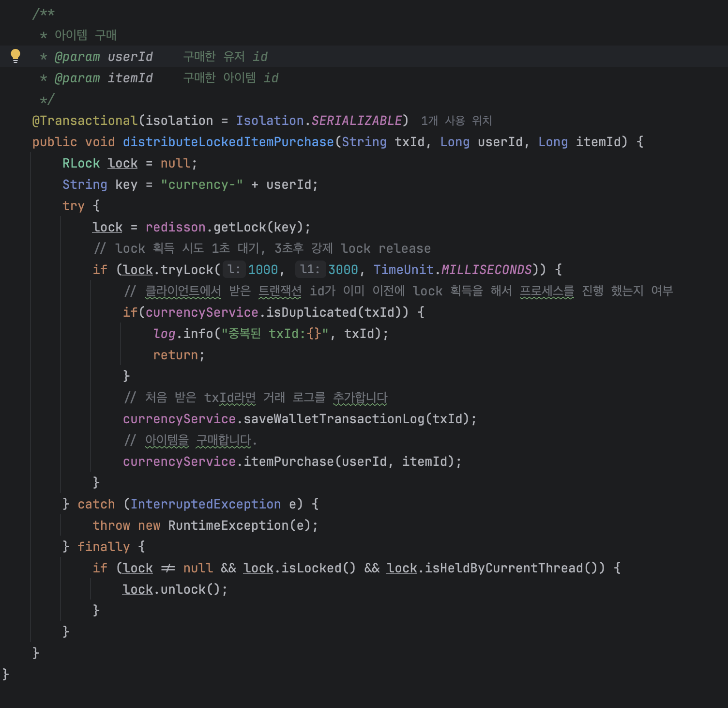Image resolution: width=728 pixels, height=708 pixels.
Task: Click the 'try' keyword
Action: 74,206
